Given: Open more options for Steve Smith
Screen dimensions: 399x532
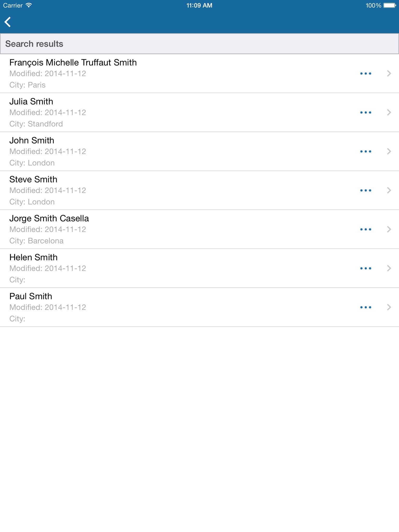Looking at the screenshot, I should click(x=365, y=190).
